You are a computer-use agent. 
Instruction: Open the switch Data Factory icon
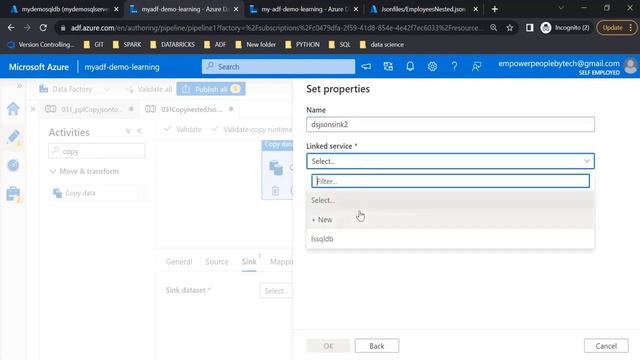click(x=388, y=66)
